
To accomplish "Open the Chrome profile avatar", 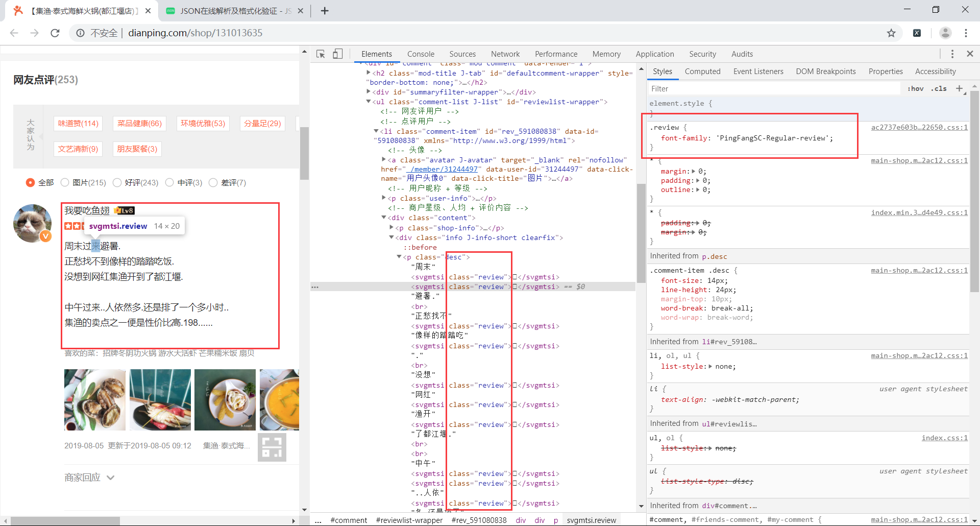I will click(x=945, y=33).
